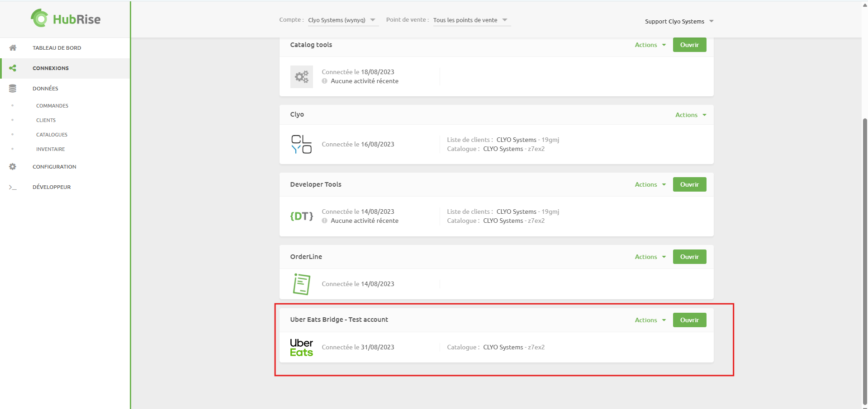The image size is (868, 409).
Task: Click the Connexions share icon
Action: 13,68
